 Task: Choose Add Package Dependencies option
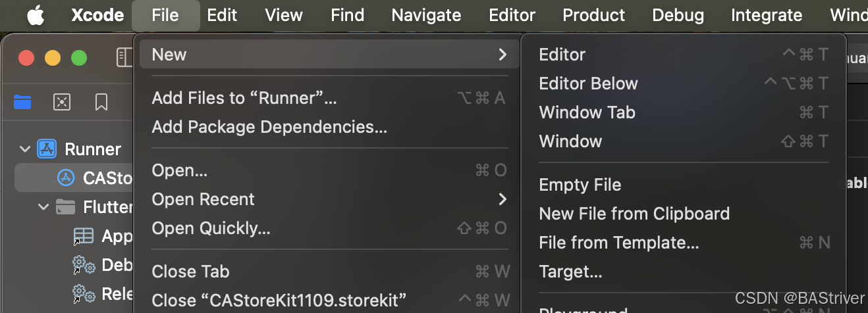click(x=269, y=127)
